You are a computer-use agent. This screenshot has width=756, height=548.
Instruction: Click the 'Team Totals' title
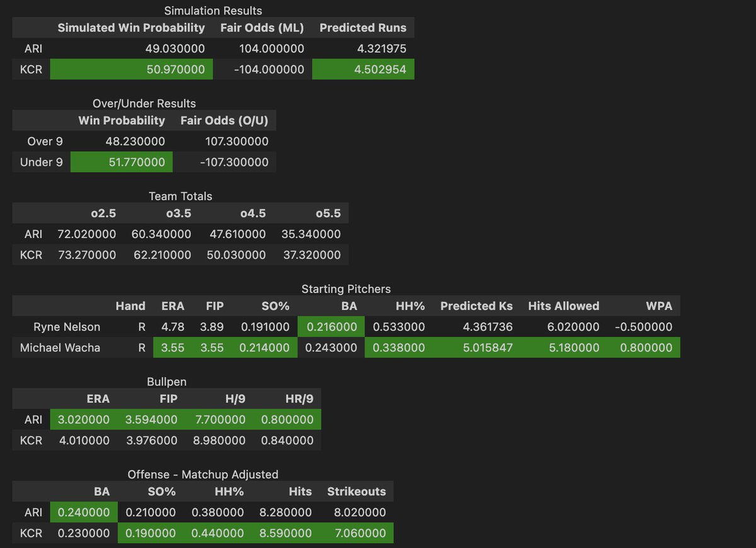click(x=180, y=196)
